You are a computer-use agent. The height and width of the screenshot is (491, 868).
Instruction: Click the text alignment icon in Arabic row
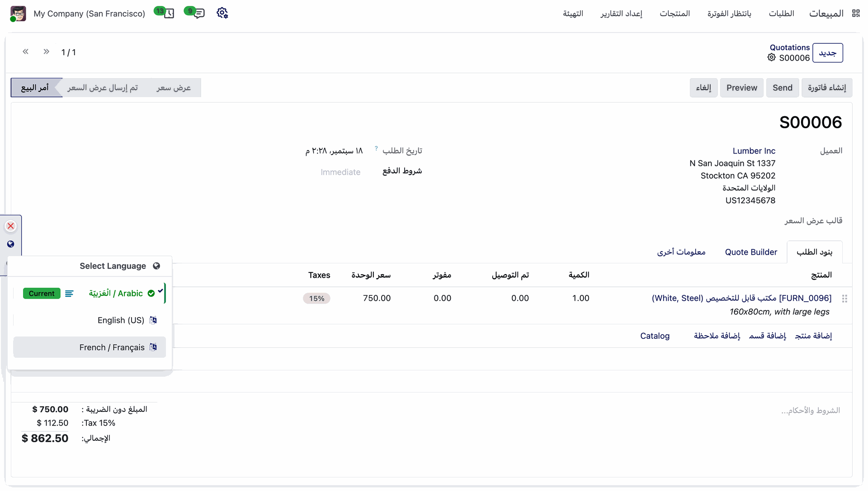(69, 294)
